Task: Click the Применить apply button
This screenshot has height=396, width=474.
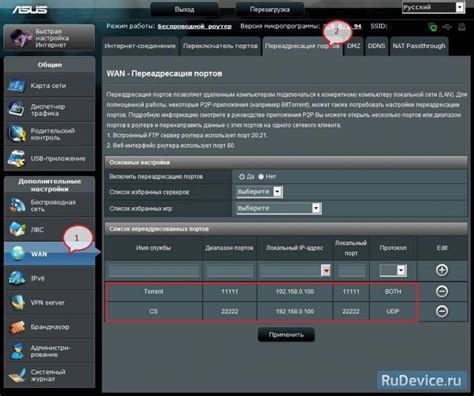Action: click(x=286, y=334)
